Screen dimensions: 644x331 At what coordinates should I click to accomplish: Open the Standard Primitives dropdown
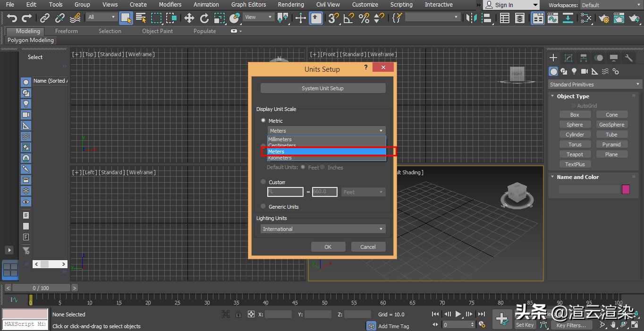(594, 84)
